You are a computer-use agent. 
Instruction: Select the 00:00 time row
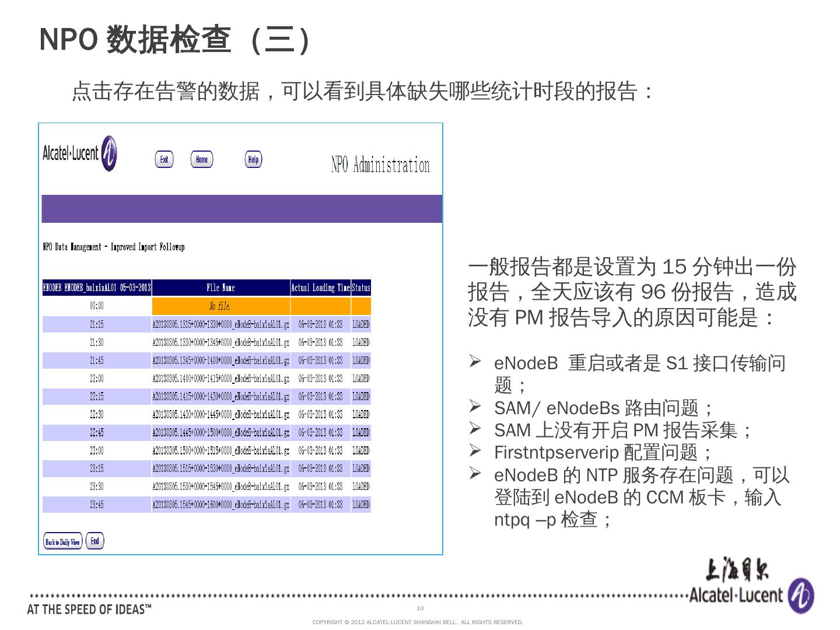click(x=97, y=306)
